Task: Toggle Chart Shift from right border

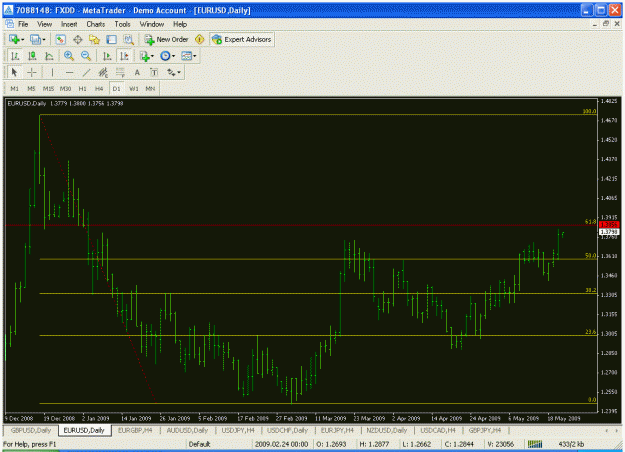Action: [x=124, y=56]
